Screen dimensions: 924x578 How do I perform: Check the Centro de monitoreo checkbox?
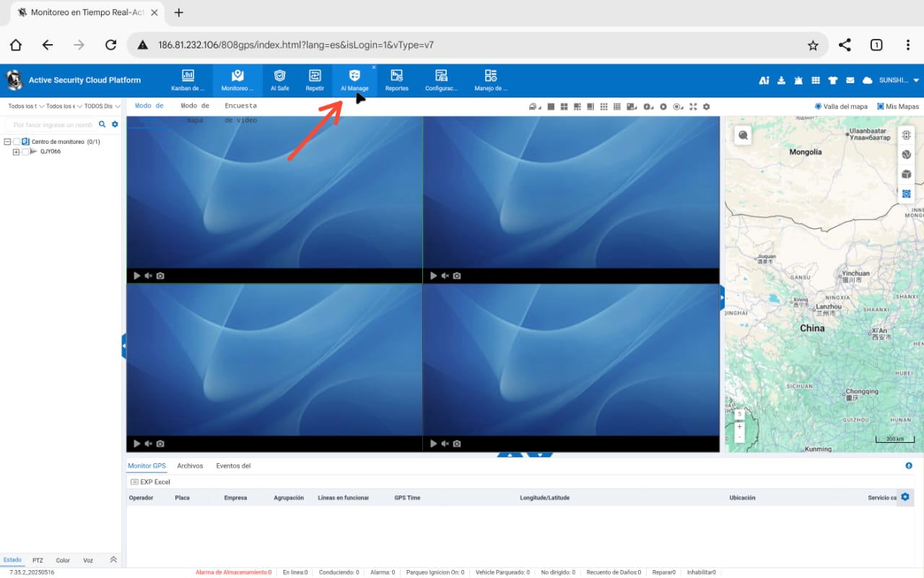tap(17, 142)
